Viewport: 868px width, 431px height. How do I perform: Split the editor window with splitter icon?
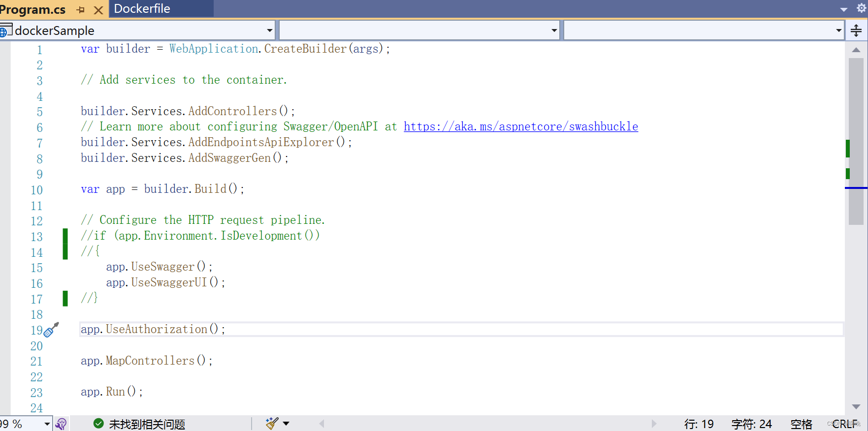856,31
